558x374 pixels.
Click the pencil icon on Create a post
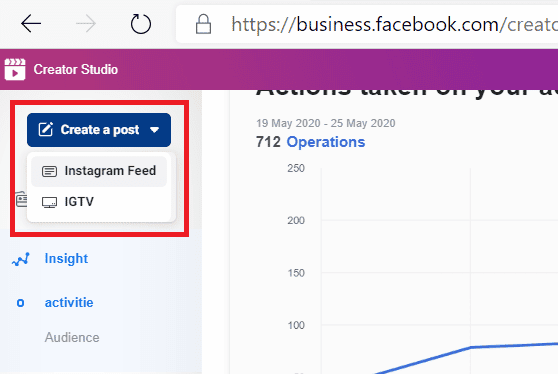(x=46, y=130)
